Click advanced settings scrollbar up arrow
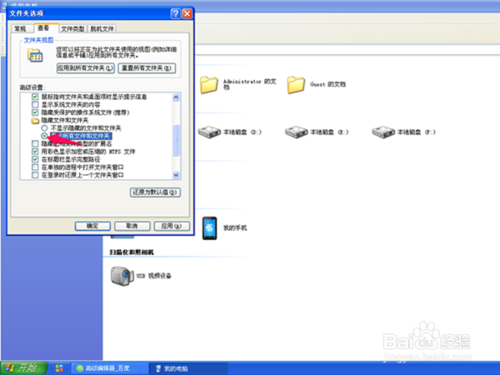 pyautogui.click(x=176, y=97)
